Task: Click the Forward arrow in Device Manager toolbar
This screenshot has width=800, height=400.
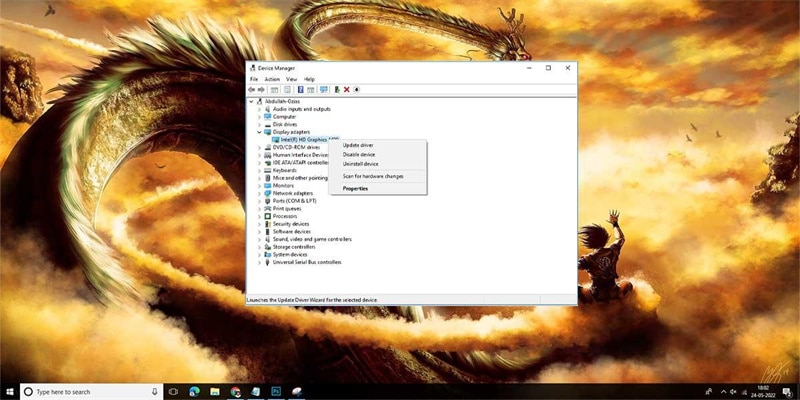Action: click(x=261, y=89)
